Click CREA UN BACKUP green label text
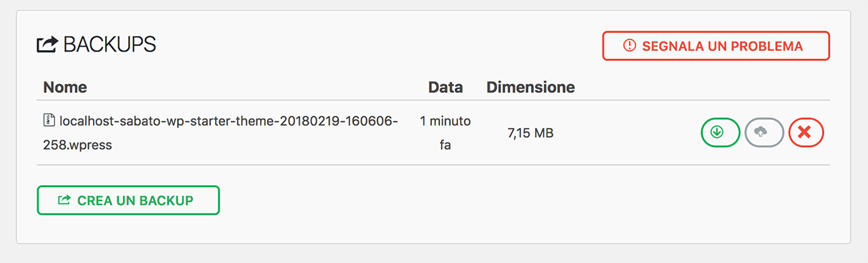 136,201
